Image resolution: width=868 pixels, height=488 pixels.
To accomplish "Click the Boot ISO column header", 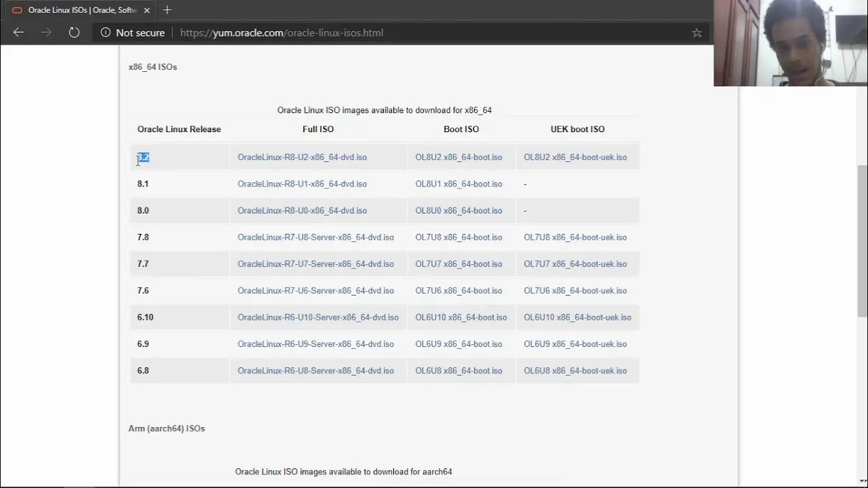I will (461, 129).
